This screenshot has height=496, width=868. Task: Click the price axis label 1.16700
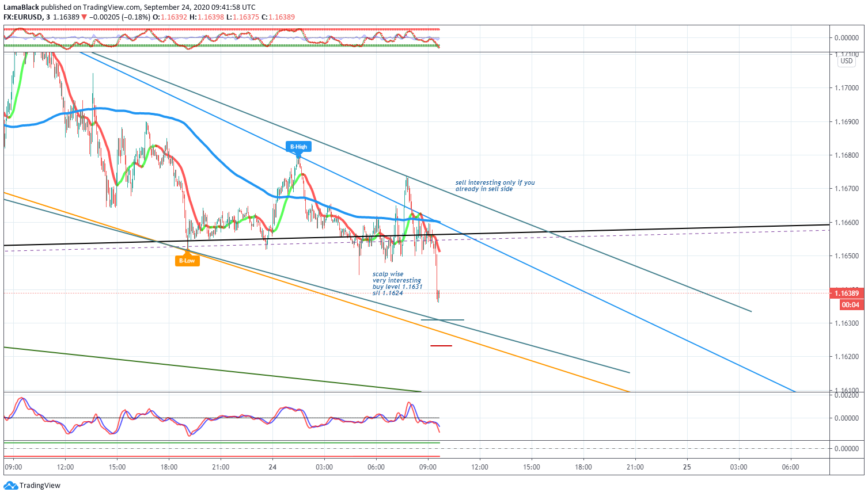pos(847,189)
